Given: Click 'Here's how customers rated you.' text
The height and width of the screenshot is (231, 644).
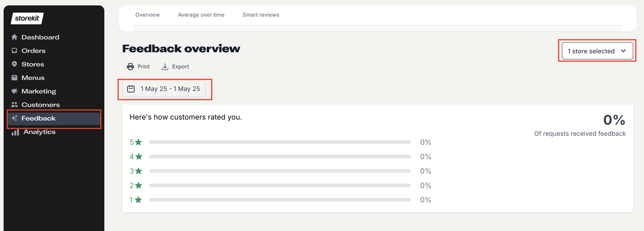Looking at the screenshot, I should point(186,117).
